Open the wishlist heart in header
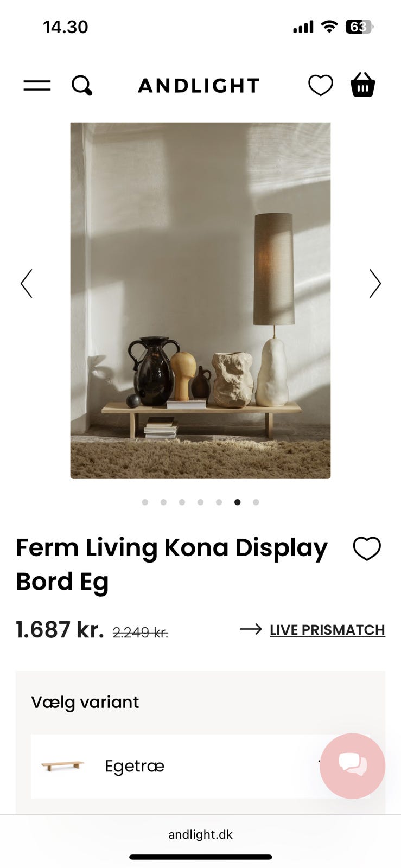The height and width of the screenshot is (868, 401). tap(321, 86)
